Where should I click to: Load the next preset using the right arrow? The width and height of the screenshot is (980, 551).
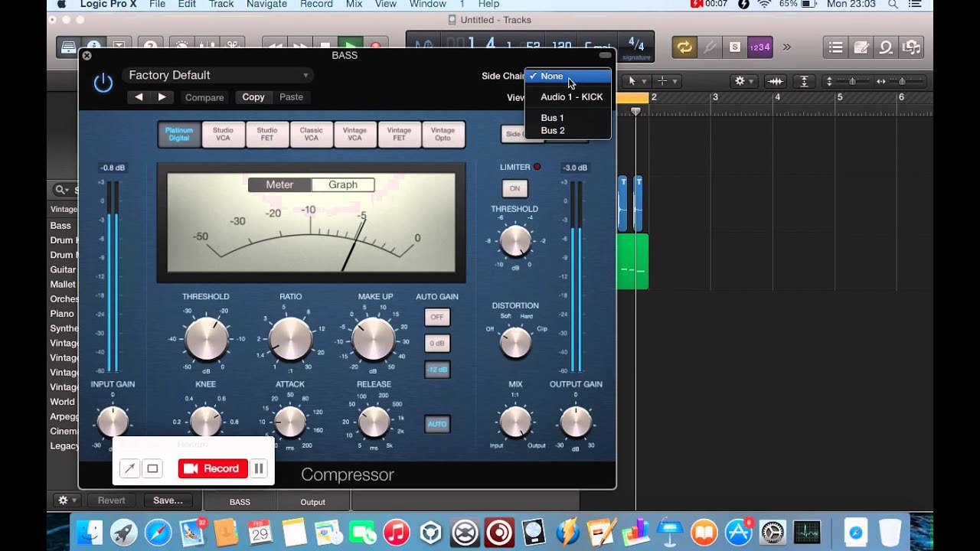click(x=162, y=97)
